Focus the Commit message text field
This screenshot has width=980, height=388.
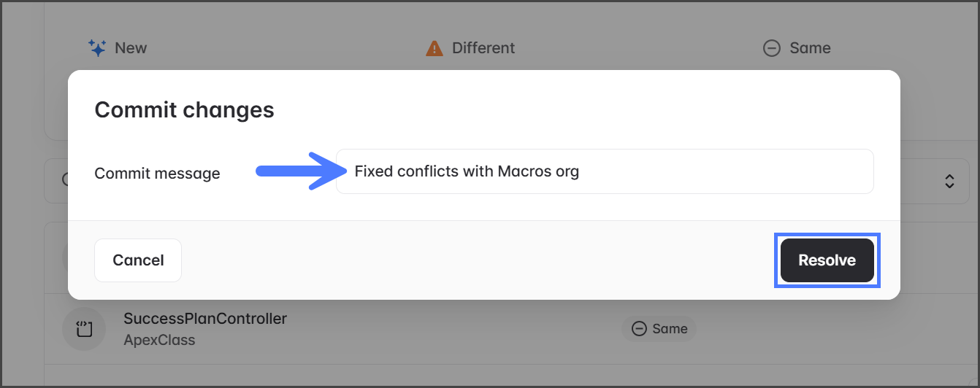tap(605, 172)
